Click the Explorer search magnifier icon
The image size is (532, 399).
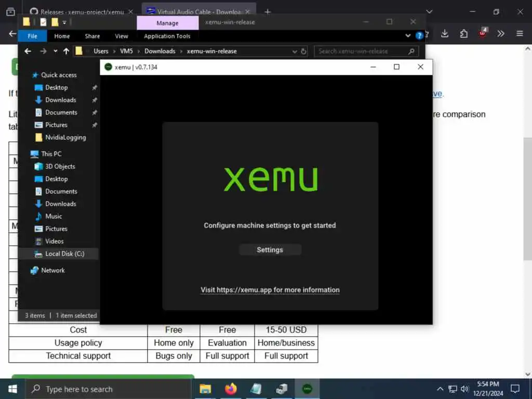[411, 51]
